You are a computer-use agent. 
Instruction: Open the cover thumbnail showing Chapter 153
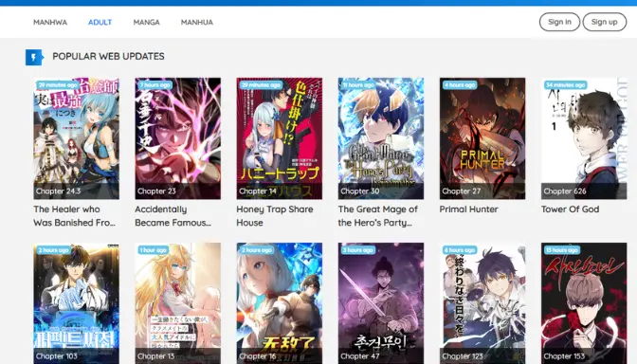(584, 303)
